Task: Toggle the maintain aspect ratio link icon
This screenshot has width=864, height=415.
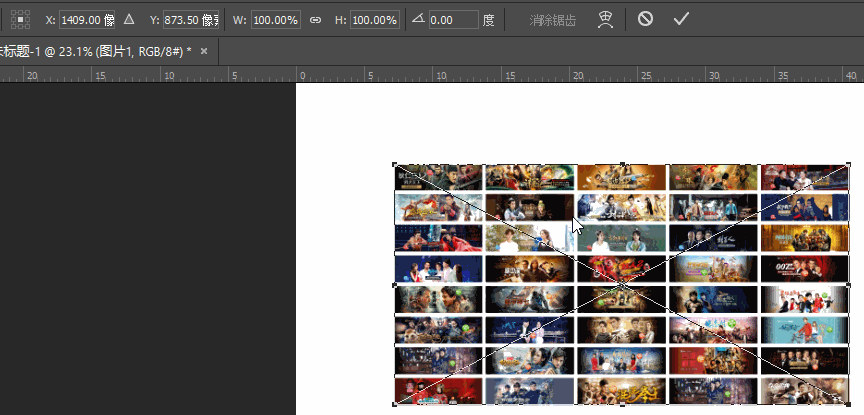Action: coord(315,20)
